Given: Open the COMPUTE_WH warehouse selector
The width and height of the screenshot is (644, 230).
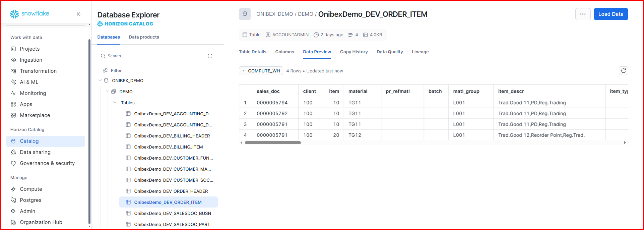Looking at the screenshot, I should tap(261, 71).
